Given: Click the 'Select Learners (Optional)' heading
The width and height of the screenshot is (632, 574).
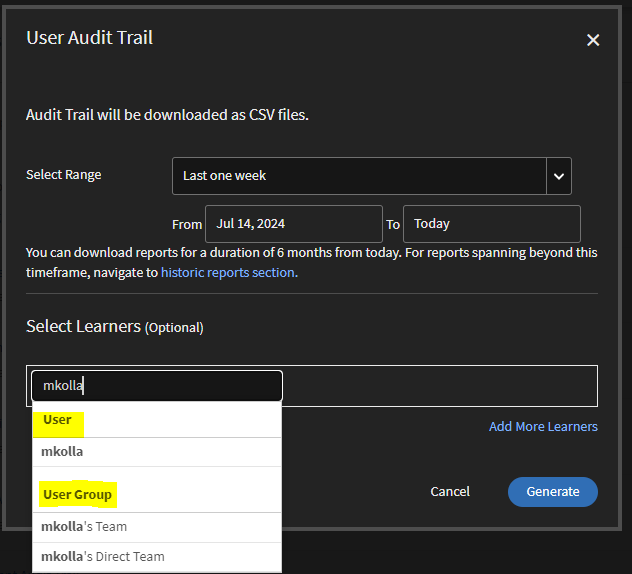Looking at the screenshot, I should point(114,327).
